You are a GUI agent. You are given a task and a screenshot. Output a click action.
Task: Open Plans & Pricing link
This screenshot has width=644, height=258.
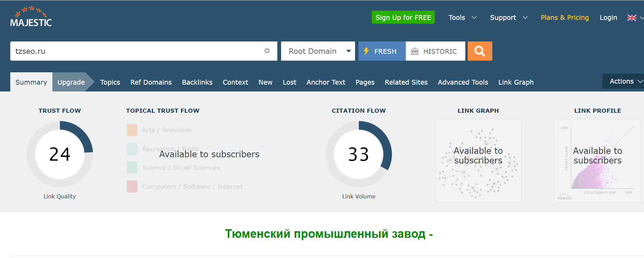565,17
